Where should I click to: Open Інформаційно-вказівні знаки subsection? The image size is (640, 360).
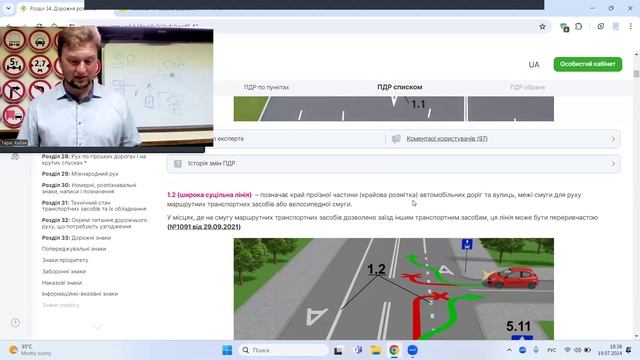[x=80, y=294]
